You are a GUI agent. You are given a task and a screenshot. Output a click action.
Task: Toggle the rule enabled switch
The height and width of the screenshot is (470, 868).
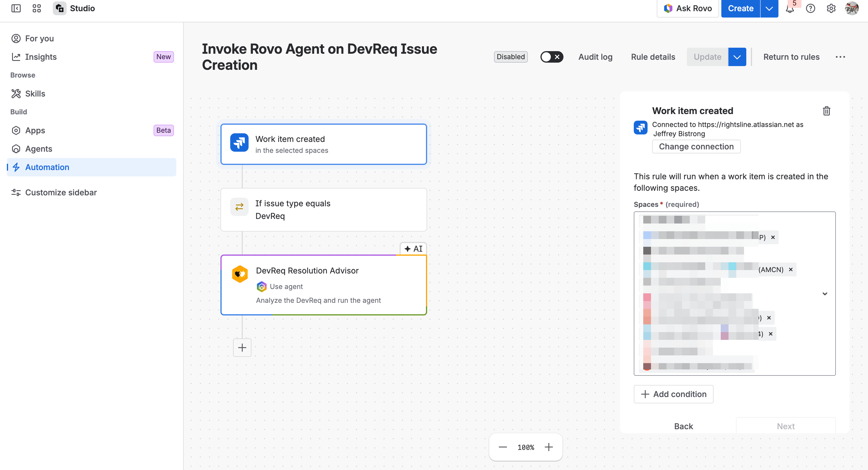[x=552, y=57]
